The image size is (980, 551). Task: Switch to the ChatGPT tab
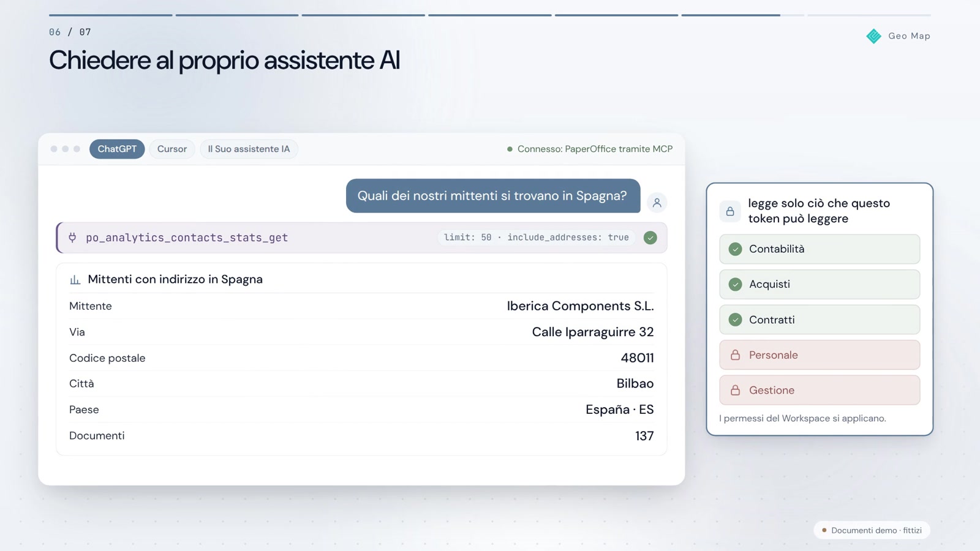(117, 149)
